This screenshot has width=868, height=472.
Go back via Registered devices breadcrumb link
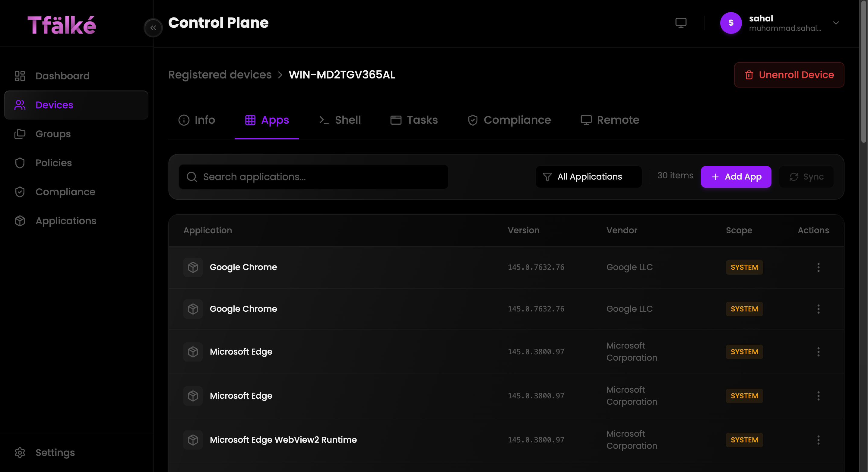[x=220, y=75]
